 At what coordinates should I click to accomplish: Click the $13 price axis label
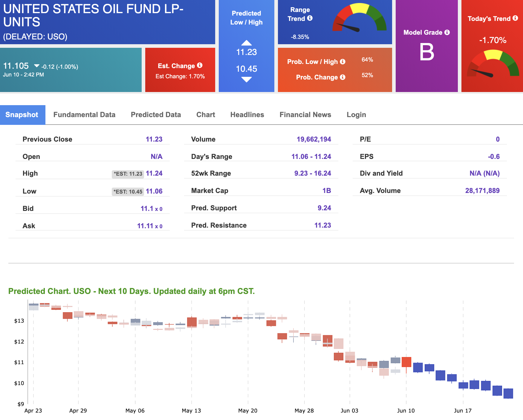tap(19, 321)
